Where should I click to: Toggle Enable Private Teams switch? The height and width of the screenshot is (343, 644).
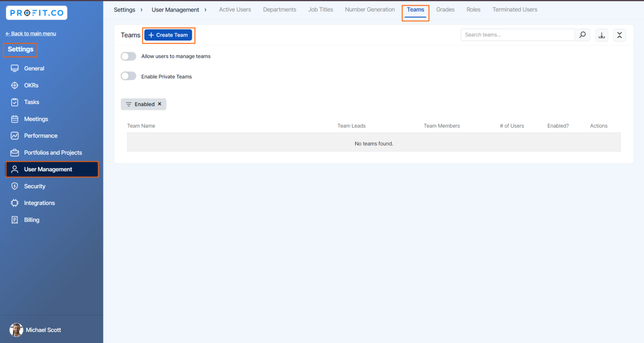128,76
